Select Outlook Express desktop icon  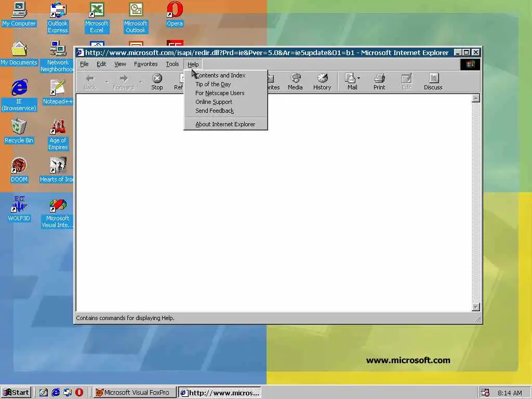[x=58, y=18]
